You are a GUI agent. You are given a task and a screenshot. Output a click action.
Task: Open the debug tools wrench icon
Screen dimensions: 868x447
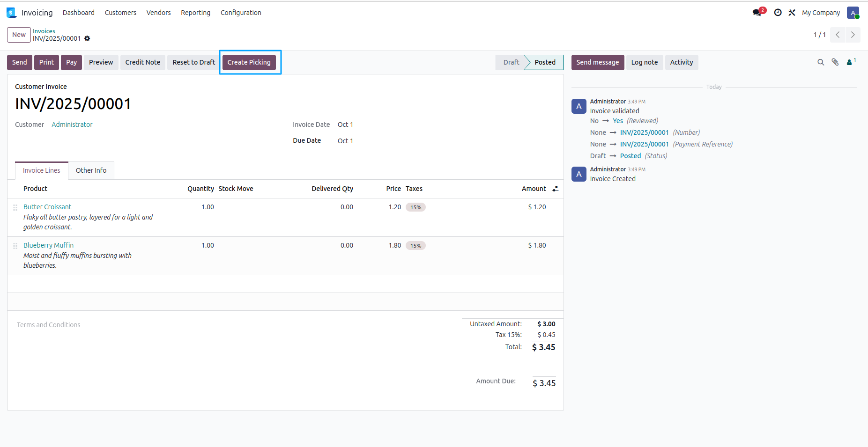click(x=792, y=13)
